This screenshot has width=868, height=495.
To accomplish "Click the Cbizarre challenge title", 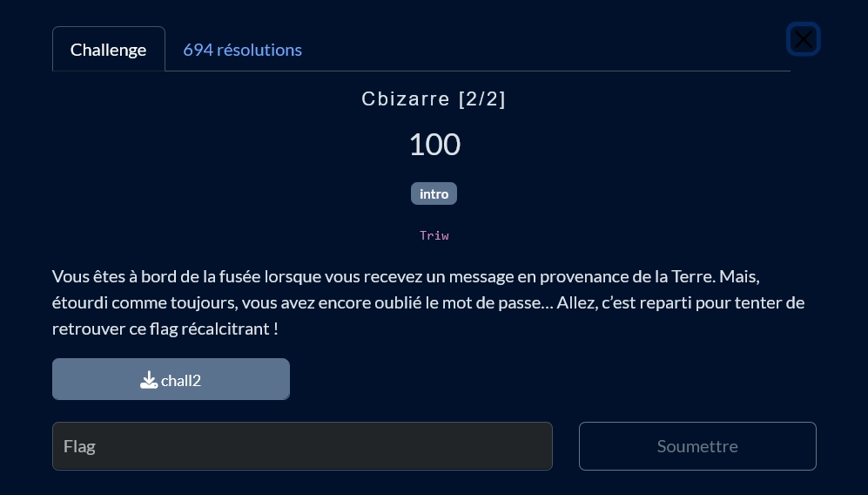I will (x=406, y=98).
